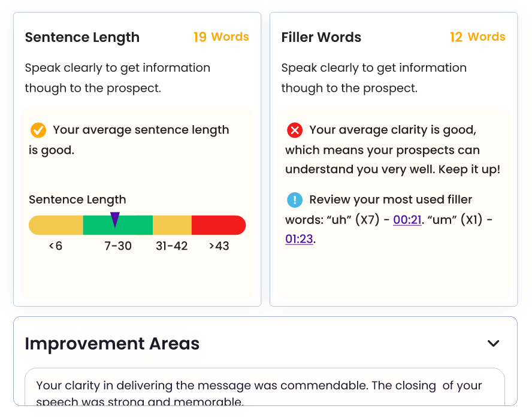
Task: Select the 12 Words score label
Action: click(x=477, y=37)
